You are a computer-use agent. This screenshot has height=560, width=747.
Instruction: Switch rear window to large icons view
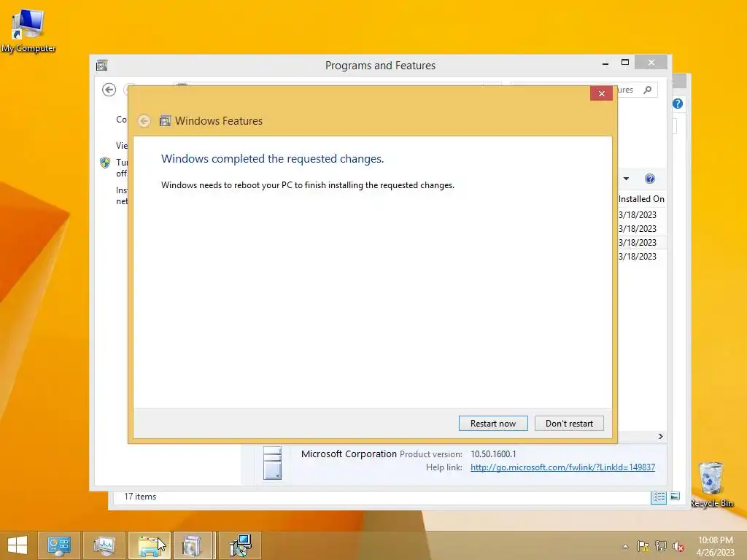[675, 496]
